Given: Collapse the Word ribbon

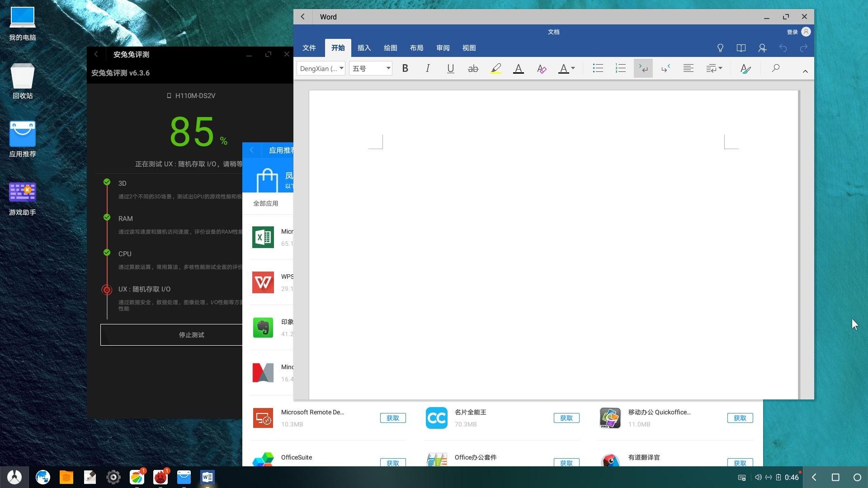Looking at the screenshot, I should [x=805, y=71].
